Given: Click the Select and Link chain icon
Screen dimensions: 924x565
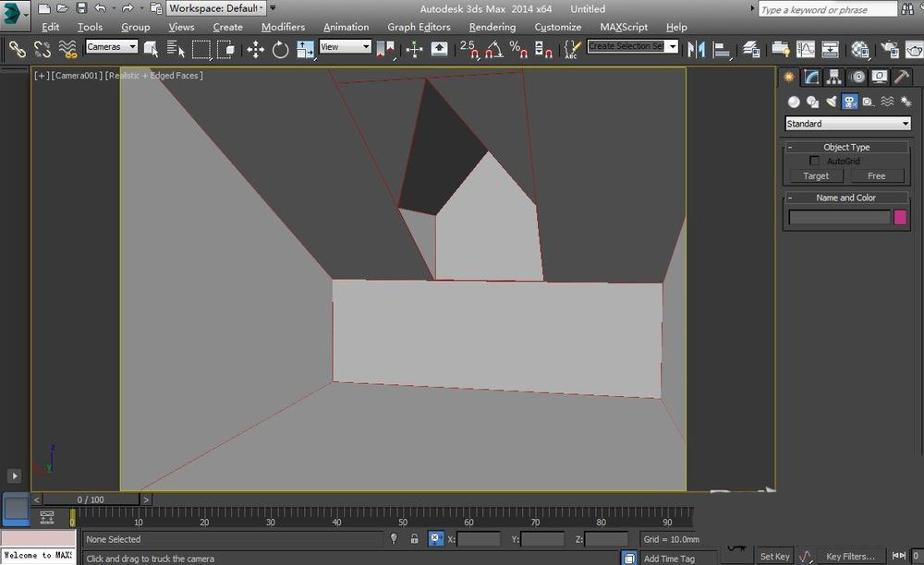Looking at the screenshot, I should point(18,49).
